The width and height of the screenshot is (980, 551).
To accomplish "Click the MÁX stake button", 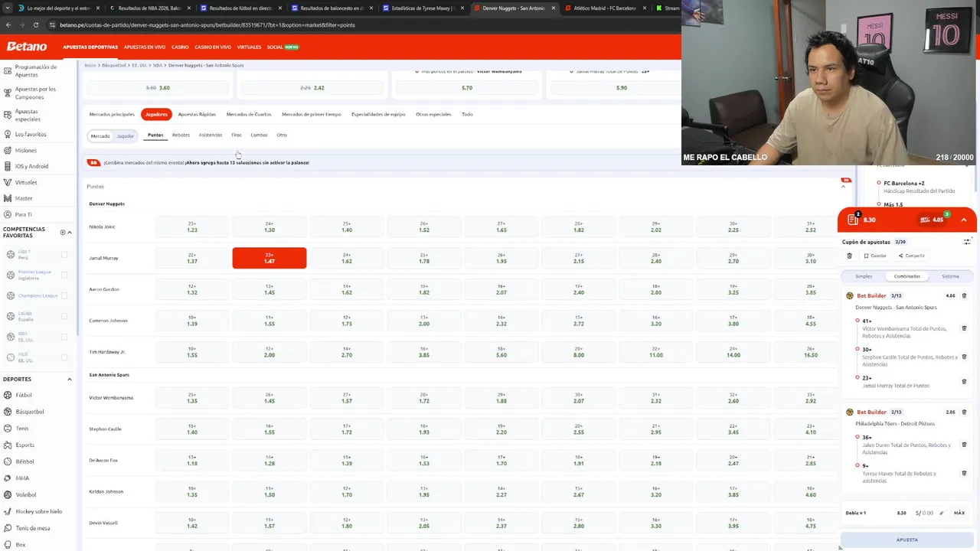I will [x=959, y=513].
